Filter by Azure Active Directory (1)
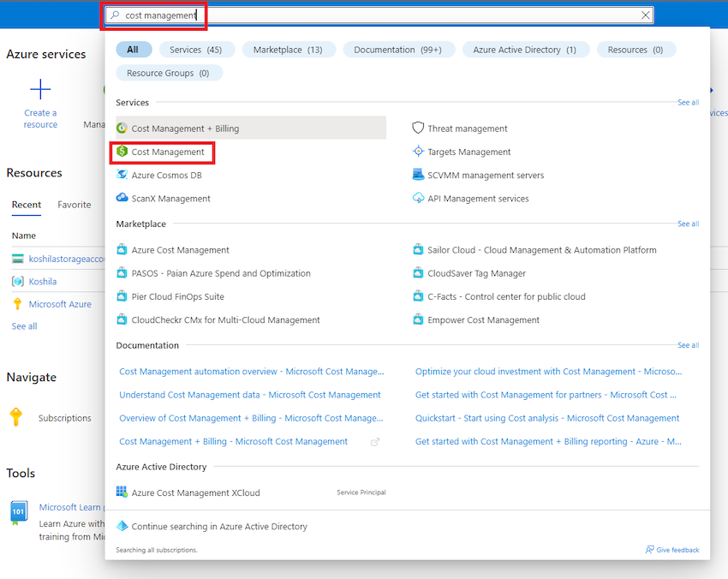 pos(525,50)
